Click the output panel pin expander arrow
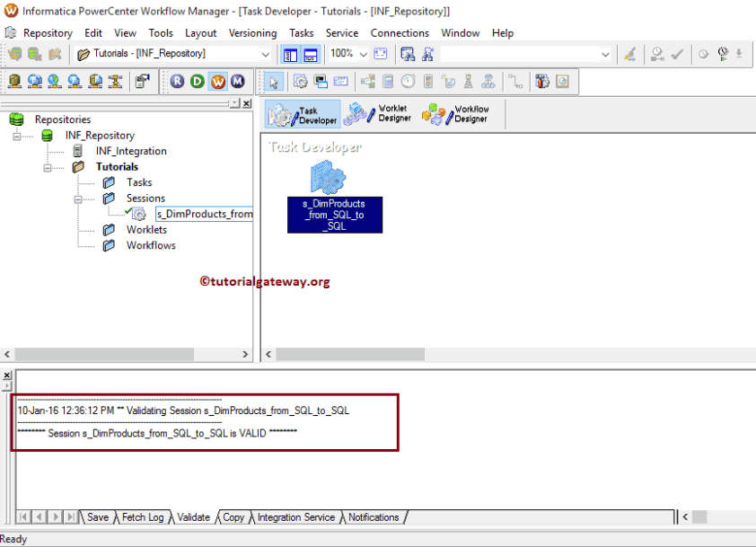The width and height of the screenshot is (756, 547). [7, 385]
